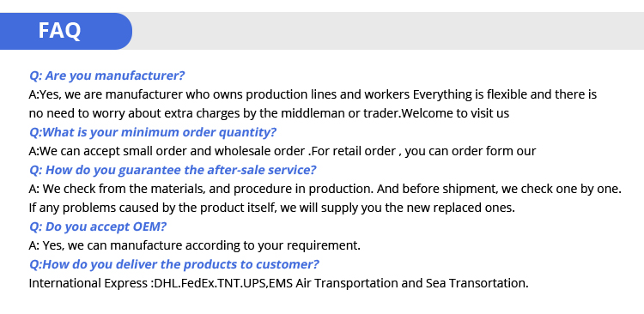Click the gray bar beside the FAQ badge
This screenshot has height=314, width=644.
pyautogui.click(x=388, y=31)
